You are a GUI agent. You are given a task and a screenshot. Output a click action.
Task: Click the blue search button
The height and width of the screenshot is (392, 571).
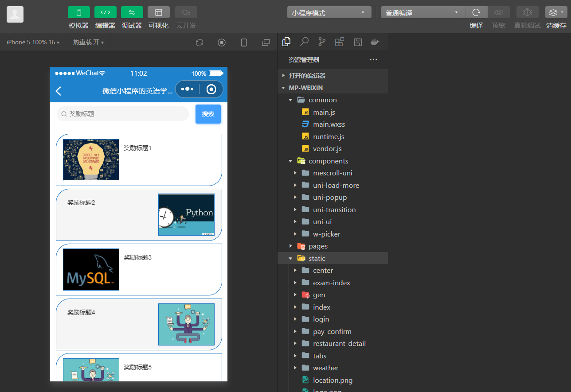point(208,114)
